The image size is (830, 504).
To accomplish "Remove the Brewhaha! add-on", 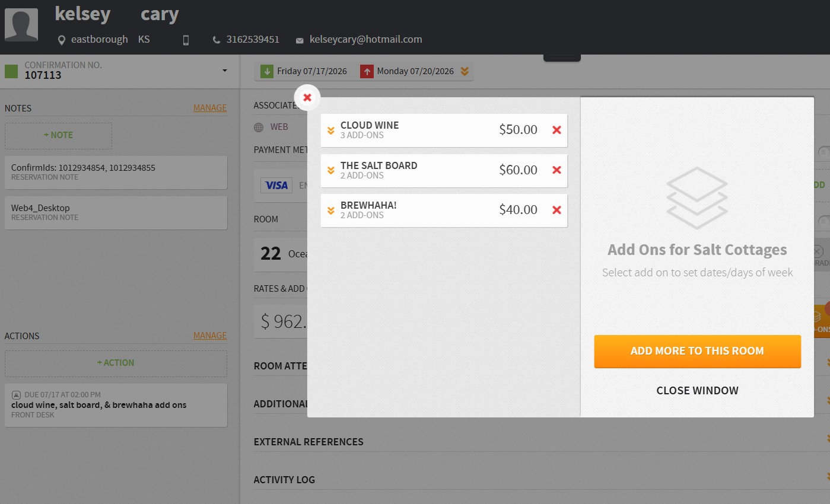I will click(x=556, y=209).
